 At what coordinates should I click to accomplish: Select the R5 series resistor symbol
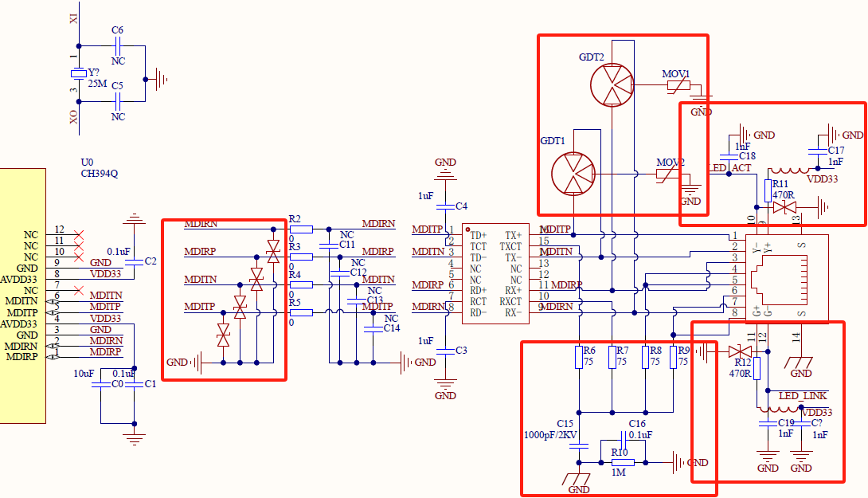tap(301, 312)
